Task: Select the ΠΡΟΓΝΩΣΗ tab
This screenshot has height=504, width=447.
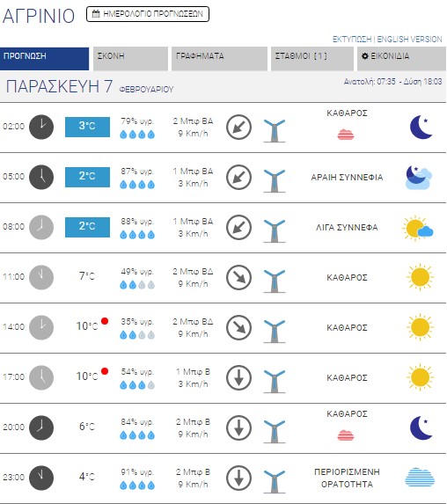Action: click(44, 59)
